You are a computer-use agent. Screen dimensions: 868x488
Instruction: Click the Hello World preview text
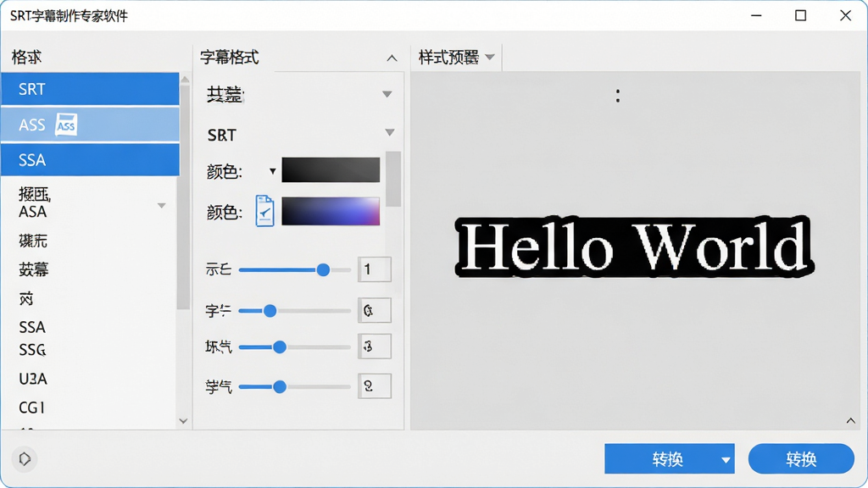tap(634, 247)
